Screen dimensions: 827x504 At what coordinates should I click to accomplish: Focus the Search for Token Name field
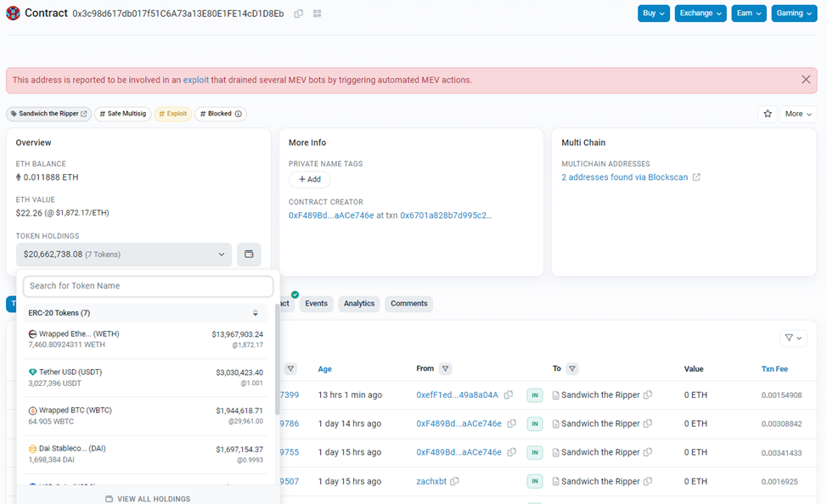pos(149,286)
